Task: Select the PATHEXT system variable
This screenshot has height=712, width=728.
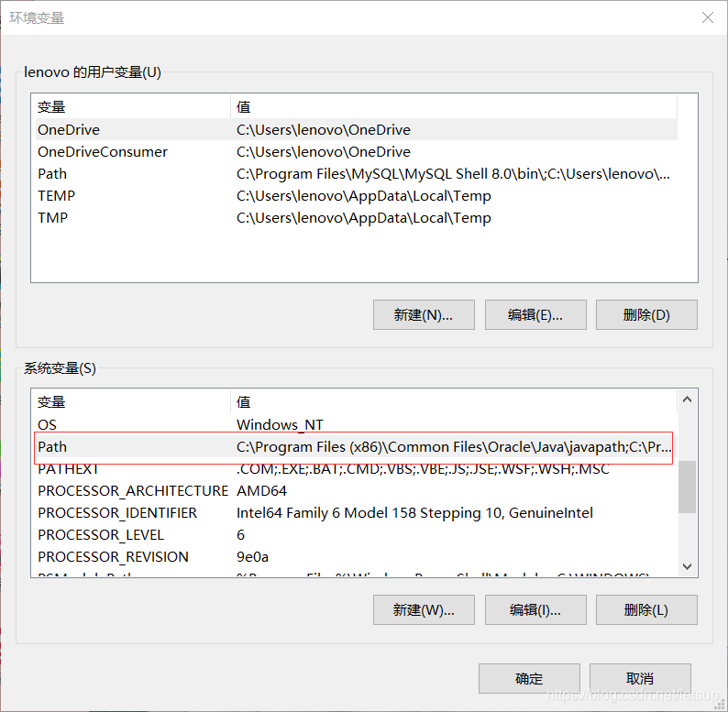Action: coord(356,469)
